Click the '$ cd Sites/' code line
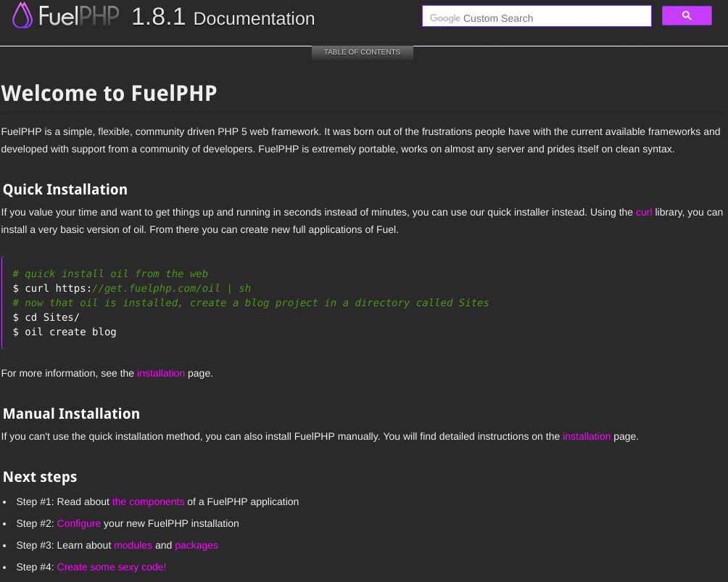728x582 pixels. [46, 318]
